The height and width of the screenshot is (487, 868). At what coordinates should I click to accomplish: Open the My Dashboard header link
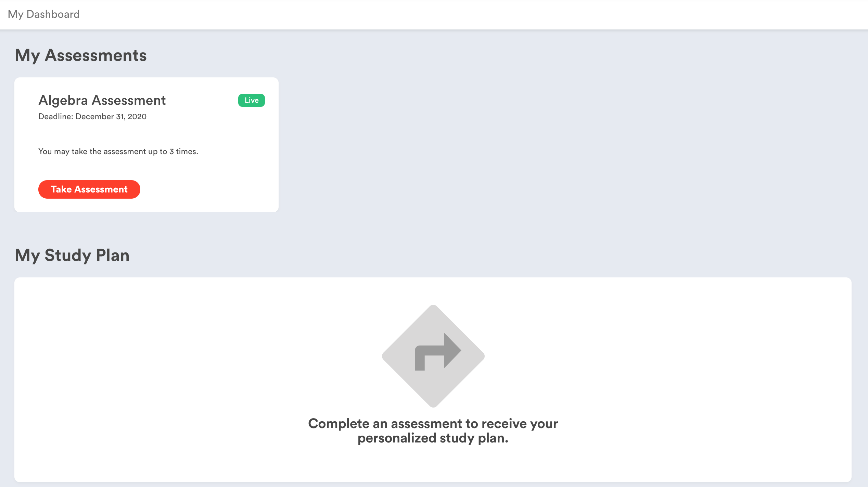pyautogui.click(x=43, y=14)
